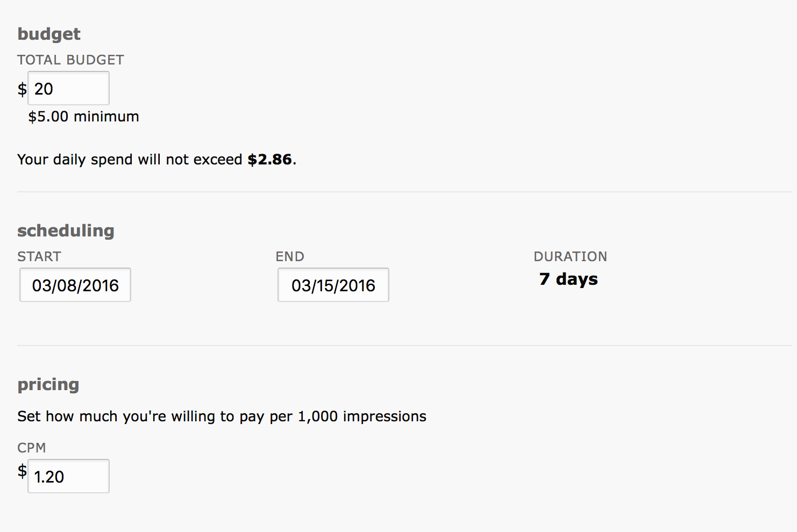Image resolution: width=797 pixels, height=532 pixels.
Task: Click the pay per 1,000 impressions description
Action: click(222, 416)
